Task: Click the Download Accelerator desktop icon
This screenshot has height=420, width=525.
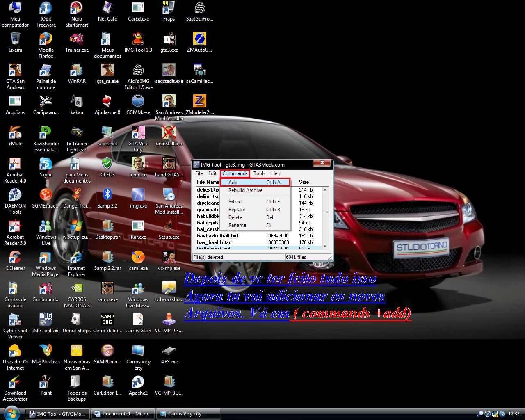Action: (x=15, y=388)
